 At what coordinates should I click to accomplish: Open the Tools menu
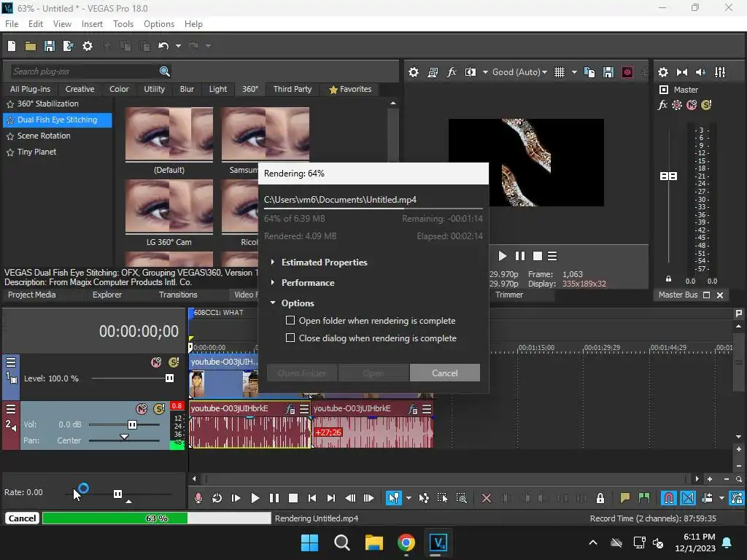coord(123,23)
